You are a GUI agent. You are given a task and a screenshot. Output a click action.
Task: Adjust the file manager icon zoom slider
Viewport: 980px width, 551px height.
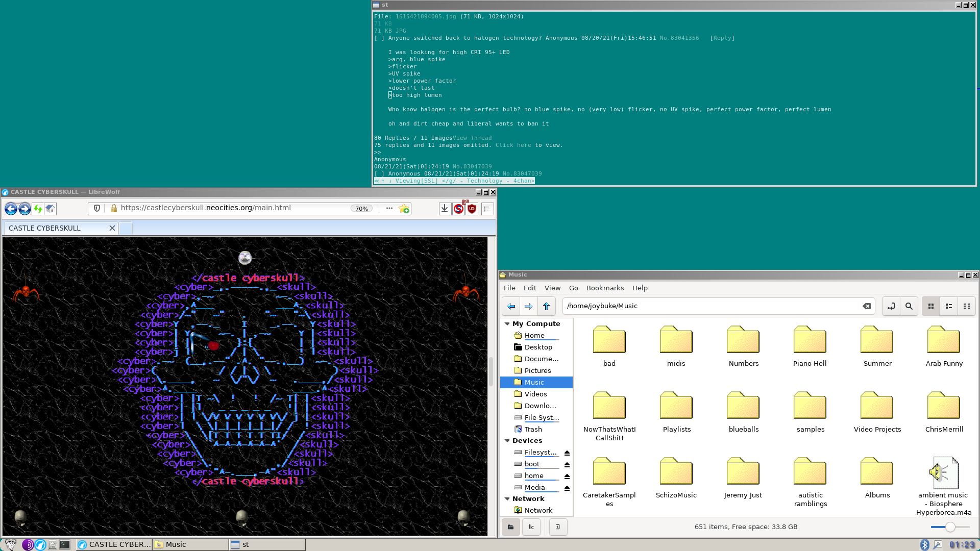point(950,527)
